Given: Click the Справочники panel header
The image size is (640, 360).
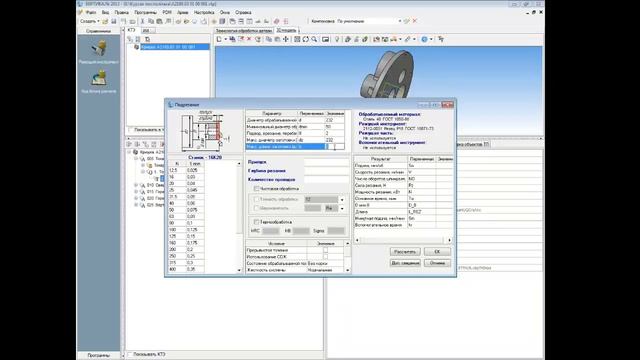Looking at the screenshot, I should tap(98, 31).
